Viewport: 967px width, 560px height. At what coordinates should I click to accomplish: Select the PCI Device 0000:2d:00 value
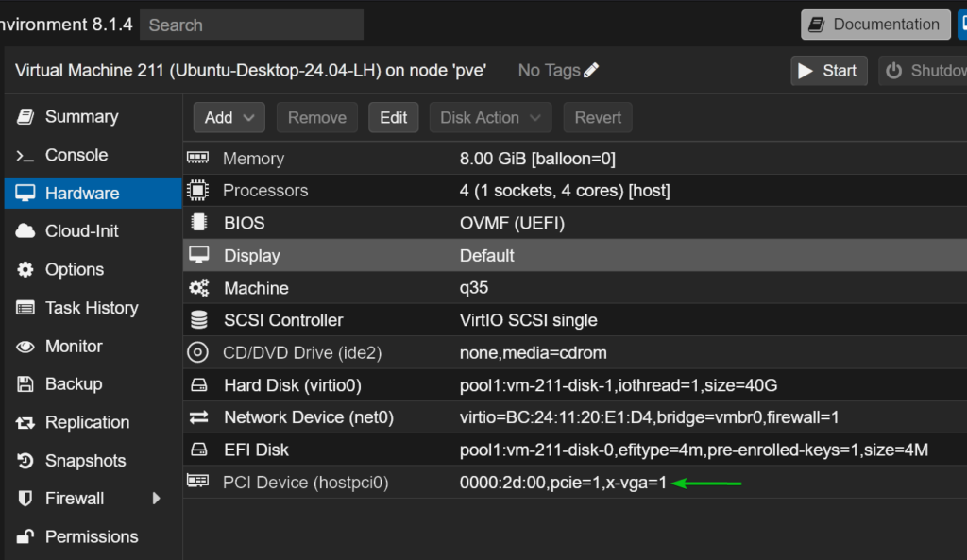click(x=563, y=483)
